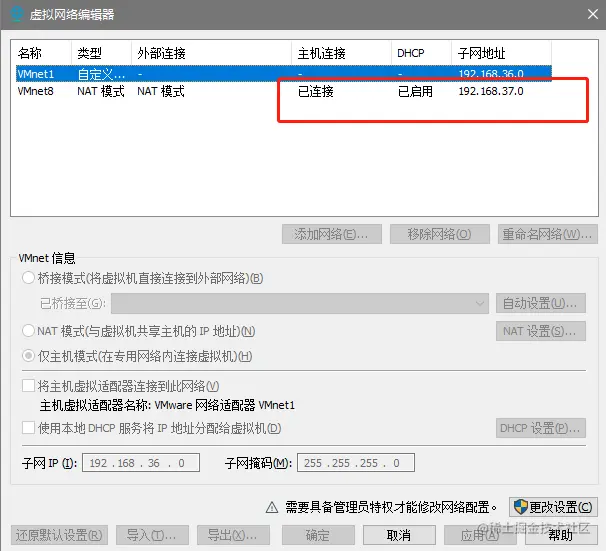
Task: Click NAT 模式 external connection cell of VMnet8
Action: (x=161, y=92)
